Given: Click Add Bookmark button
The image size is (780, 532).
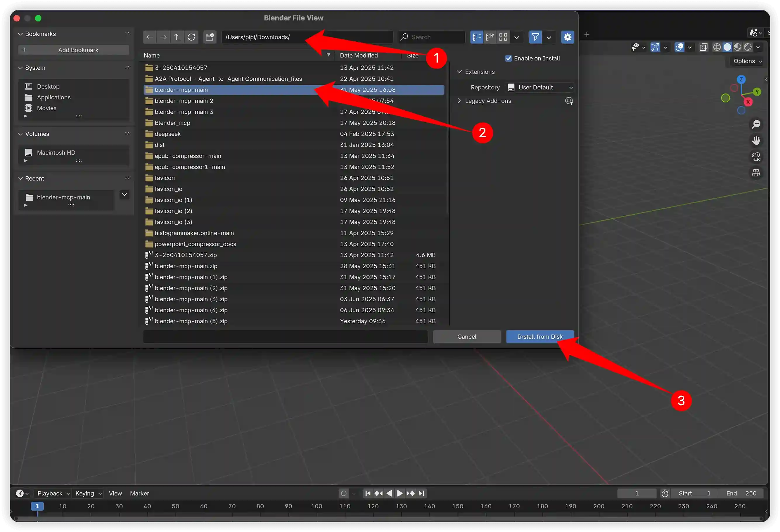Looking at the screenshot, I should 74,50.
